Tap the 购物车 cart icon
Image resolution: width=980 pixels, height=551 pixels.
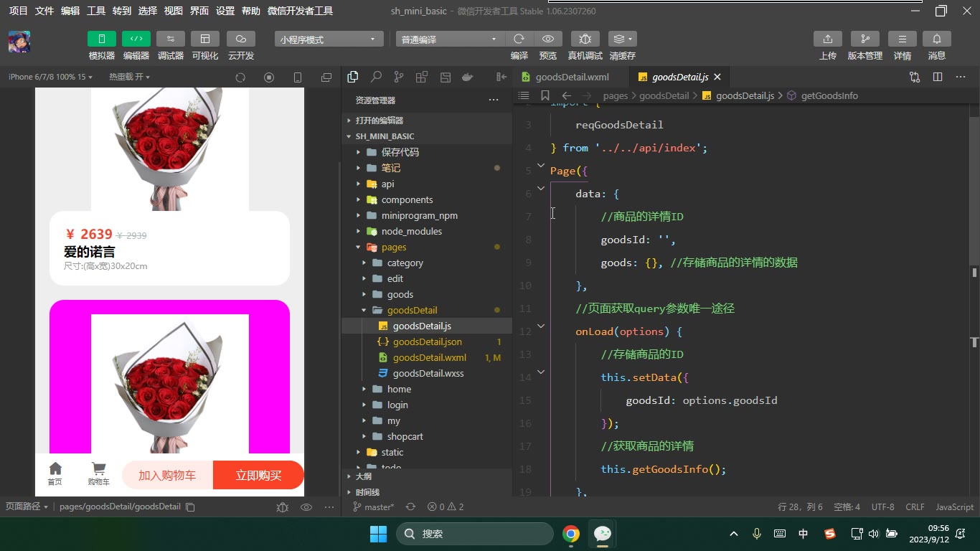98,474
